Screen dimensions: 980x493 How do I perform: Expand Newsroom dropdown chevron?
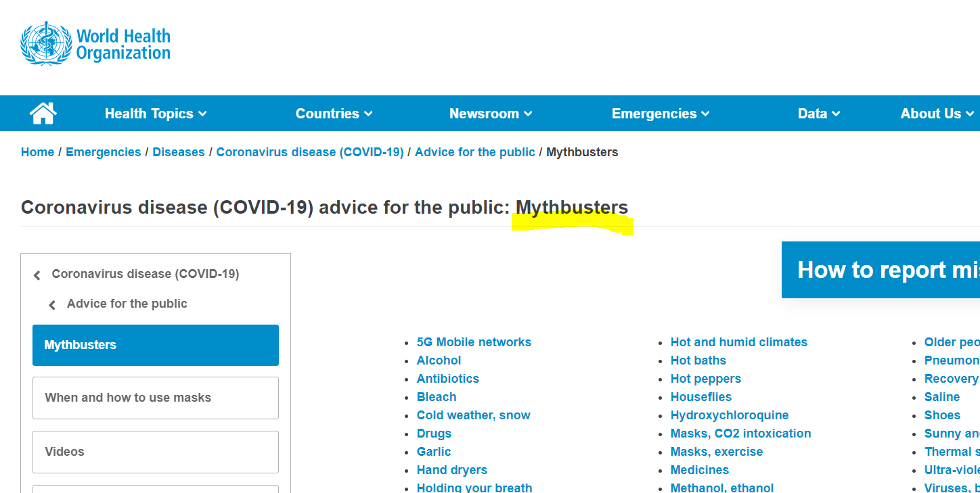pos(528,114)
